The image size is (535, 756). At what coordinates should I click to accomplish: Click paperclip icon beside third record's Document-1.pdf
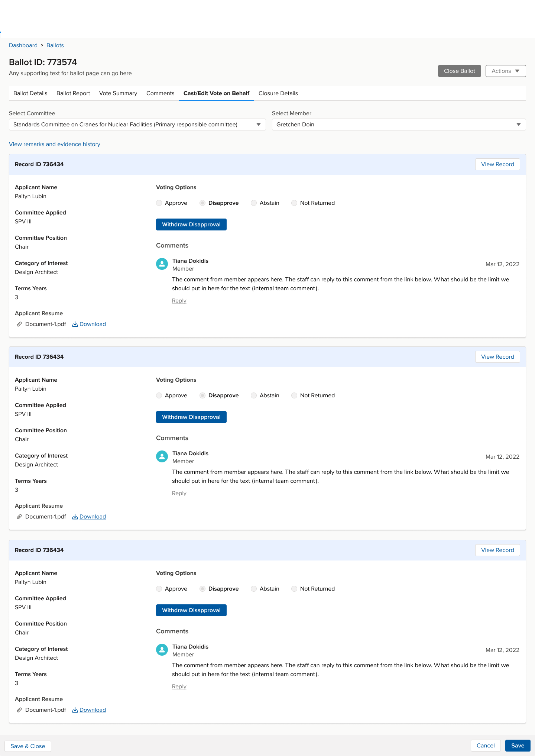click(19, 710)
